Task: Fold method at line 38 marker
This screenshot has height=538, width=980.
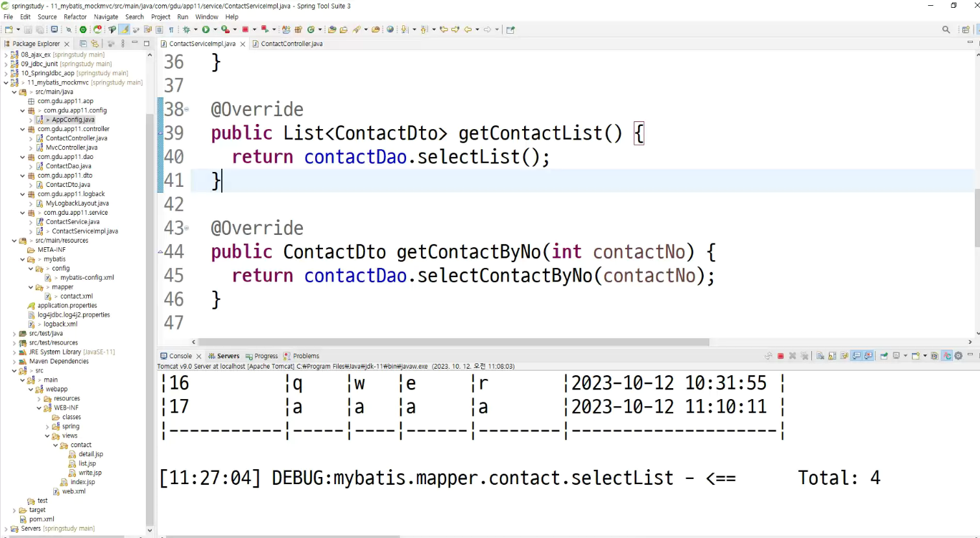Action: [x=187, y=109]
